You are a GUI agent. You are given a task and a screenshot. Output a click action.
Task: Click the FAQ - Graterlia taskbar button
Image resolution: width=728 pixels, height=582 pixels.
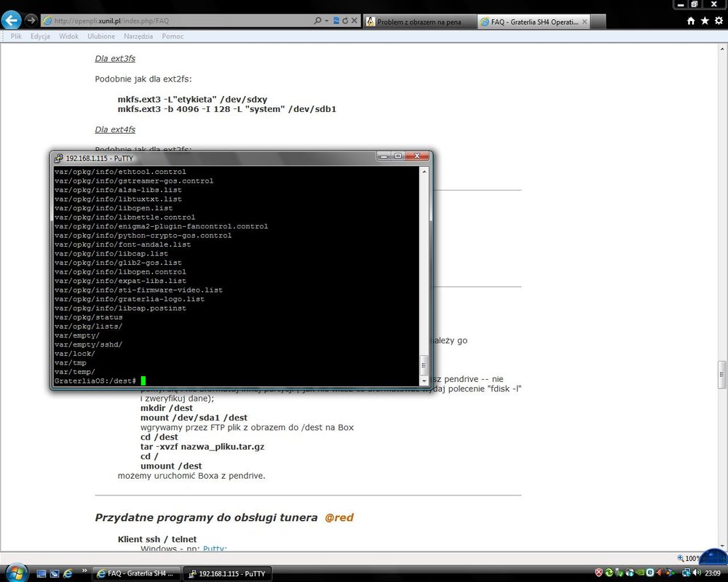pyautogui.click(x=135, y=573)
